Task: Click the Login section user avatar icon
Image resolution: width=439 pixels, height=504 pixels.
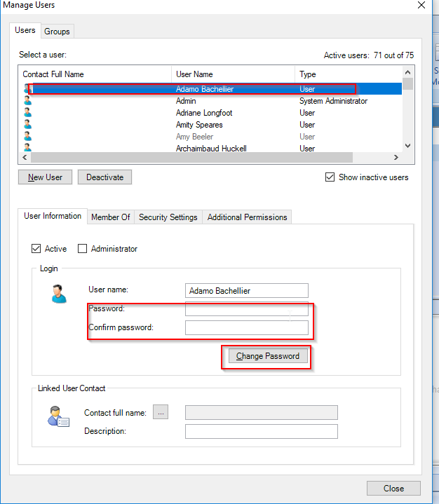Action: [59, 294]
